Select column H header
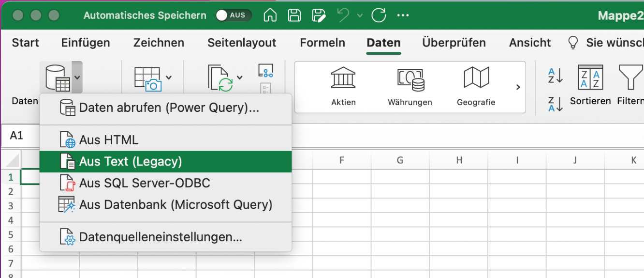The image size is (644, 278). pos(459,160)
